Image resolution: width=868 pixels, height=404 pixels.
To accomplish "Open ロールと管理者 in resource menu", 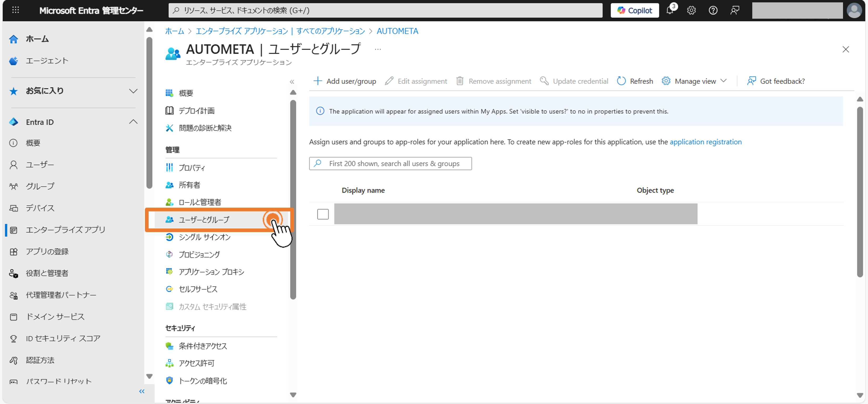I will pyautogui.click(x=200, y=202).
